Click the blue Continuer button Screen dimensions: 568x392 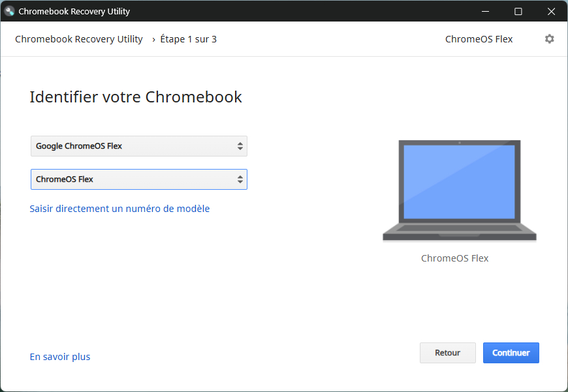(x=511, y=353)
